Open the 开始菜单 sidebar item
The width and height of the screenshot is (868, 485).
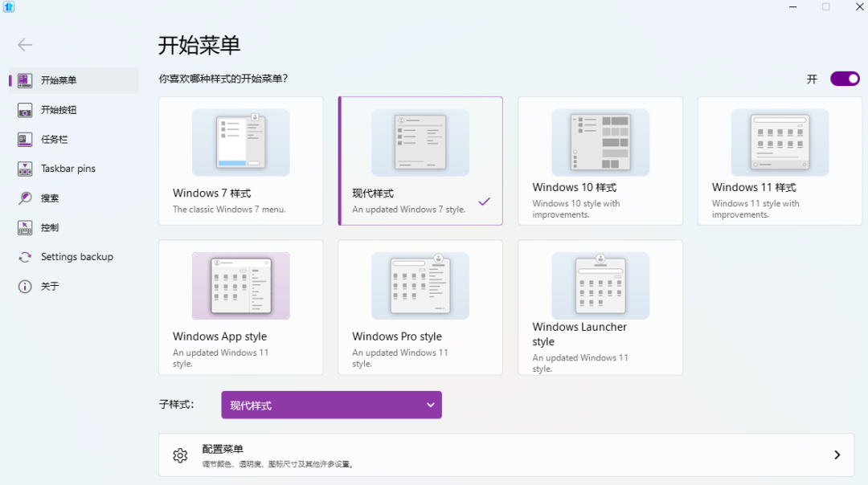(74, 81)
